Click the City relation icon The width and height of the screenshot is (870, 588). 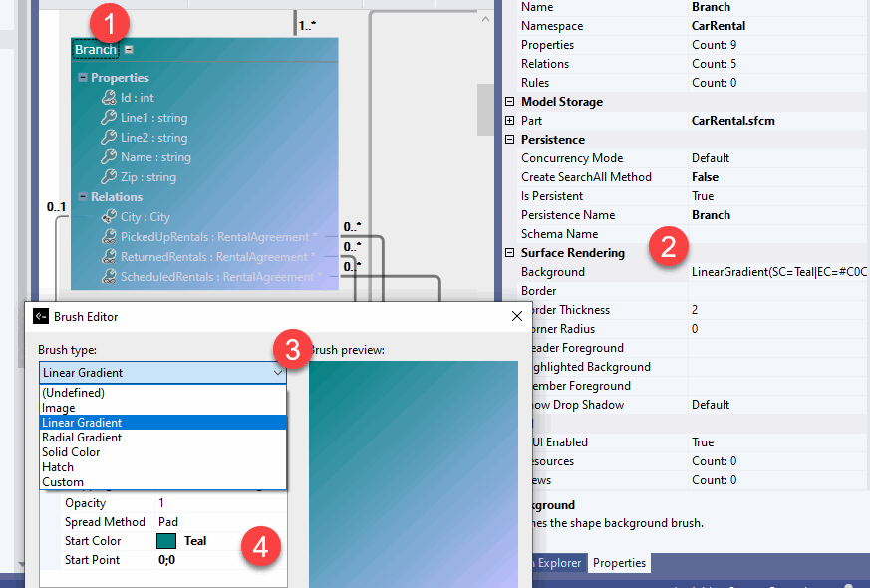109,217
